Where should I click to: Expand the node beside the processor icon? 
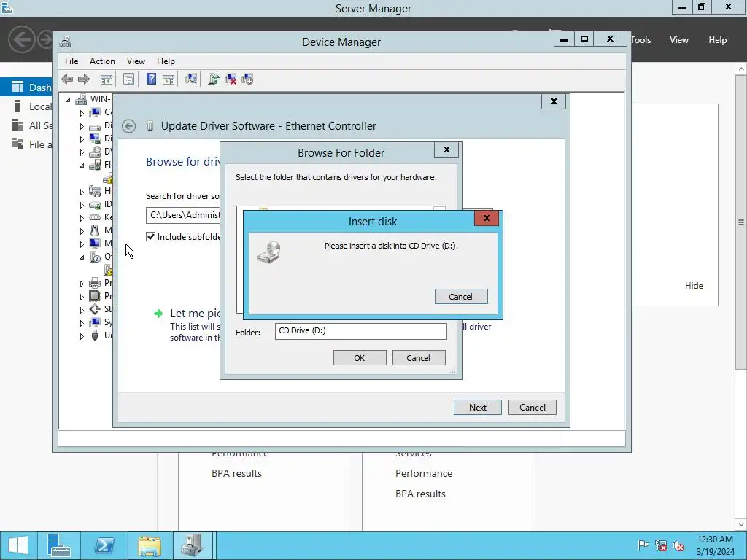(82, 296)
